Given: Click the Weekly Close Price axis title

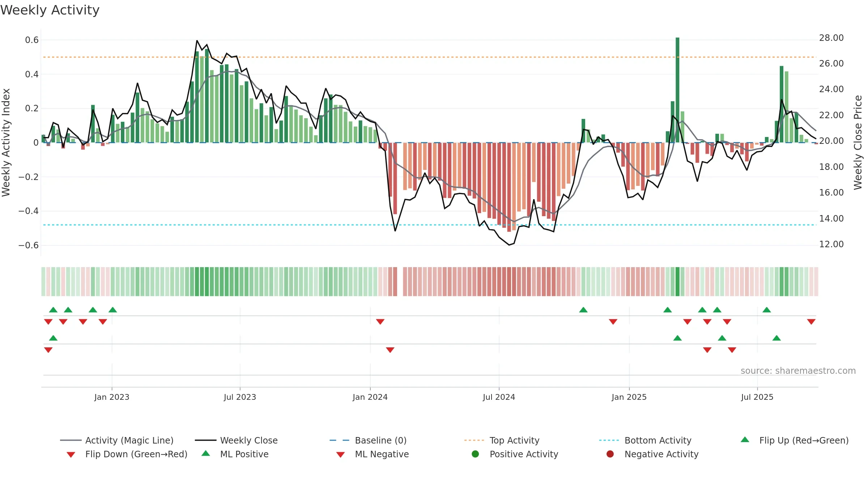Looking at the screenshot, I should tap(858, 142).
